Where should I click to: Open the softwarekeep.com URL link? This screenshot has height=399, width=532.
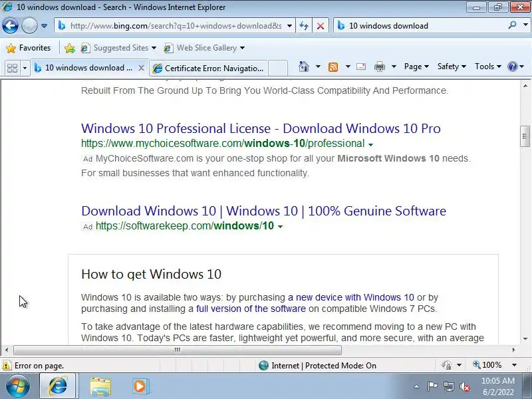click(x=185, y=226)
